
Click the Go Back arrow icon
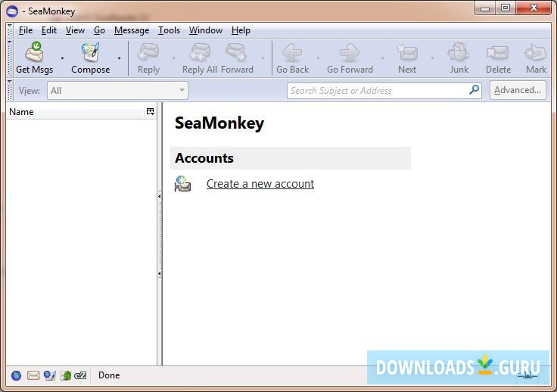pos(292,52)
